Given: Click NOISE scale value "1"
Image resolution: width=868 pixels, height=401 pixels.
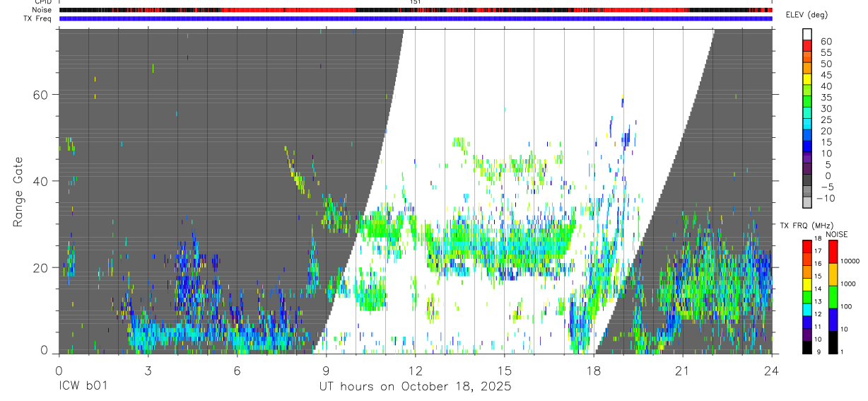Looking at the screenshot, I should (x=843, y=351).
